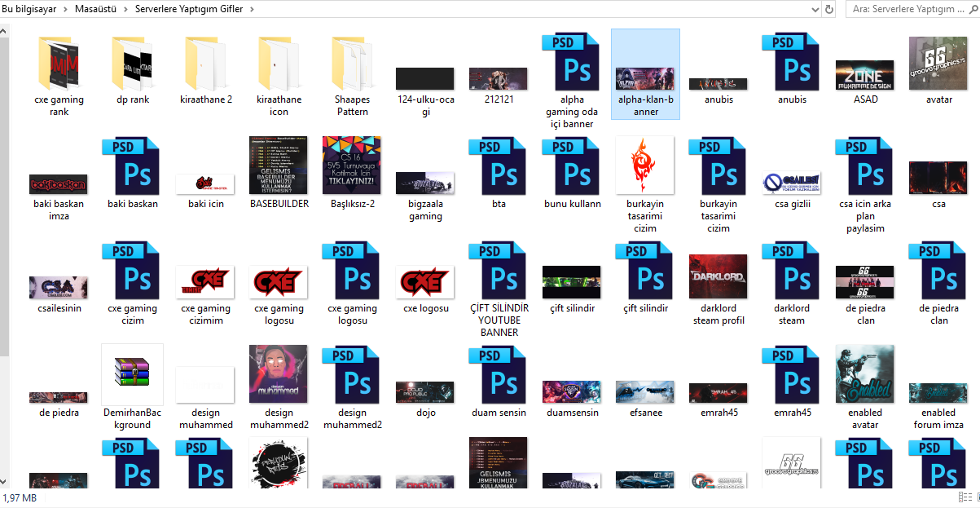Select the 212121 banner thumbnail
This screenshot has height=508, width=980.
[x=499, y=78]
